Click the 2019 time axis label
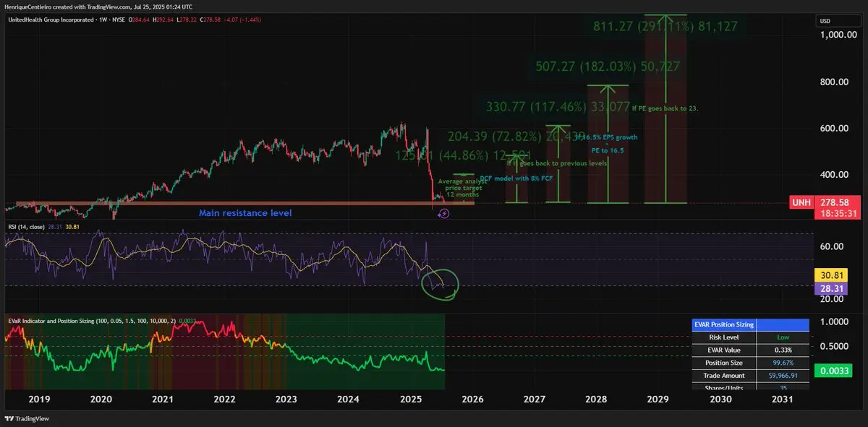The width and height of the screenshot is (868, 427). tap(39, 400)
